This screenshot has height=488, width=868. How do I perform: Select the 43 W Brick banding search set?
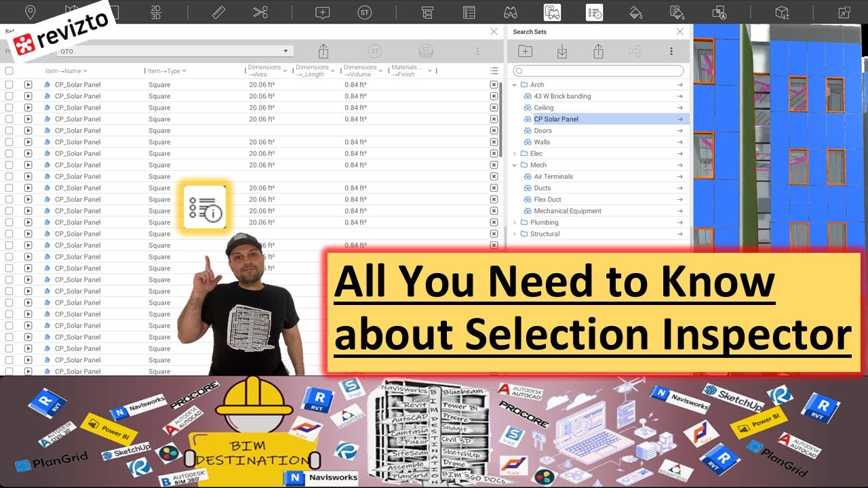562,96
